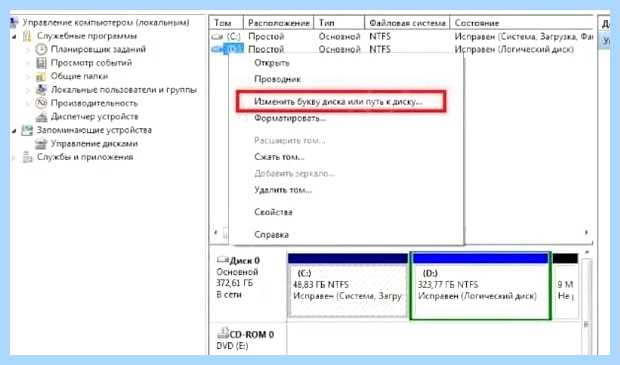Click the Диск 0 disk icon
Screen dimensions: 620x365
click(223, 260)
